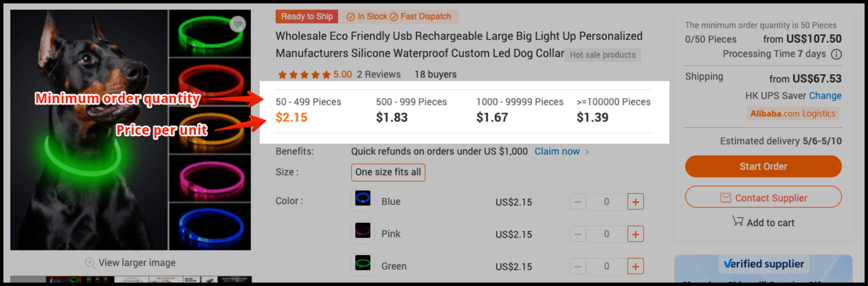Claim the quick refunds benefit
868x286 pixels.
557,151
